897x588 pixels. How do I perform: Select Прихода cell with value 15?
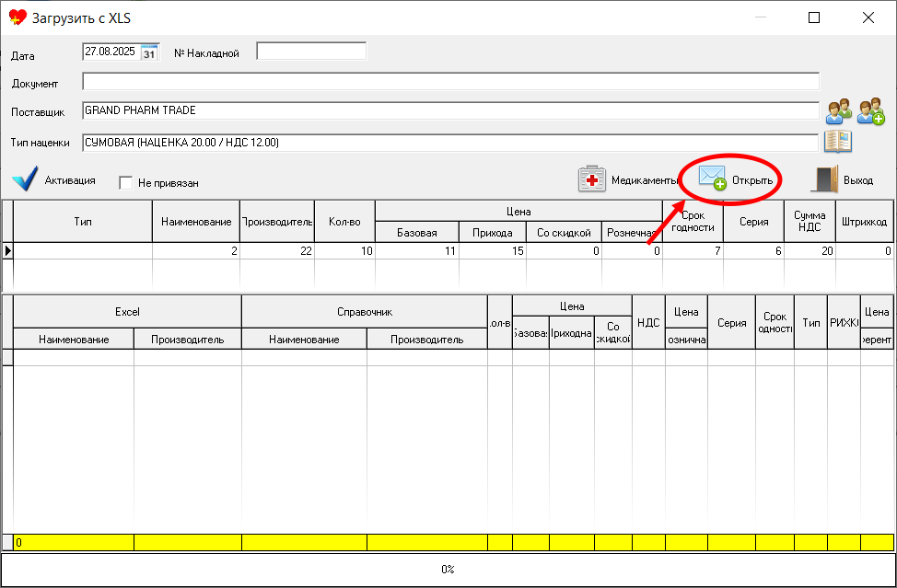click(x=493, y=251)
